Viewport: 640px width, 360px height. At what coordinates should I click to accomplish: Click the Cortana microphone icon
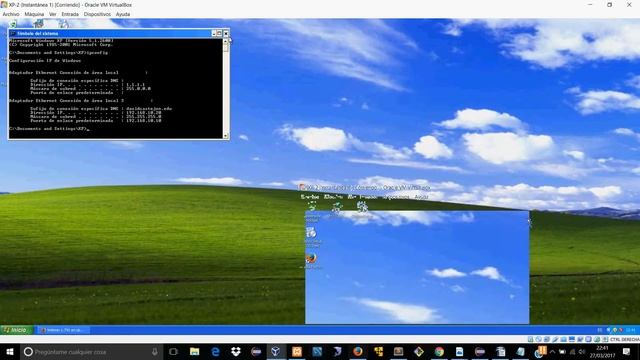pyautogui.click(x=155, y=351)
